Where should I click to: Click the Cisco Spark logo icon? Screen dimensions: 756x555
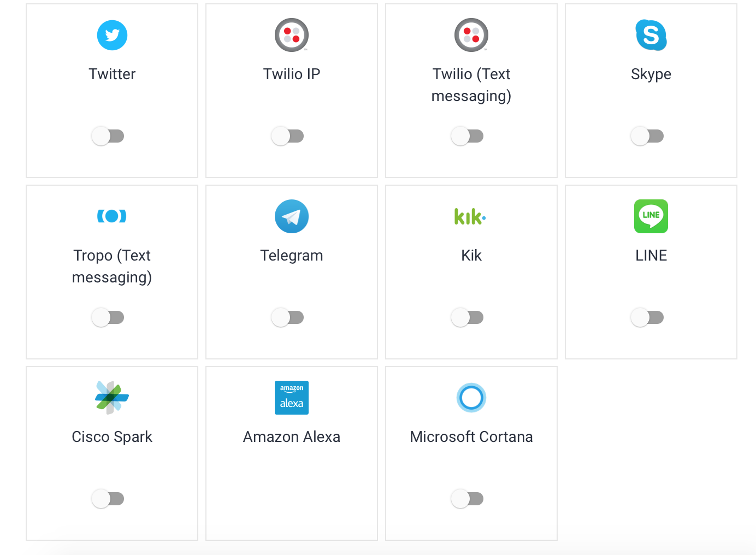[x=112, y=398]
